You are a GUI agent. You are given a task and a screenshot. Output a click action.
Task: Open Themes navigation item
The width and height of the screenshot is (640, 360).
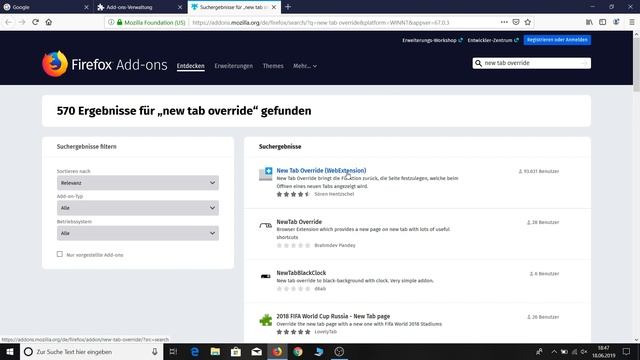click(273, 66)
